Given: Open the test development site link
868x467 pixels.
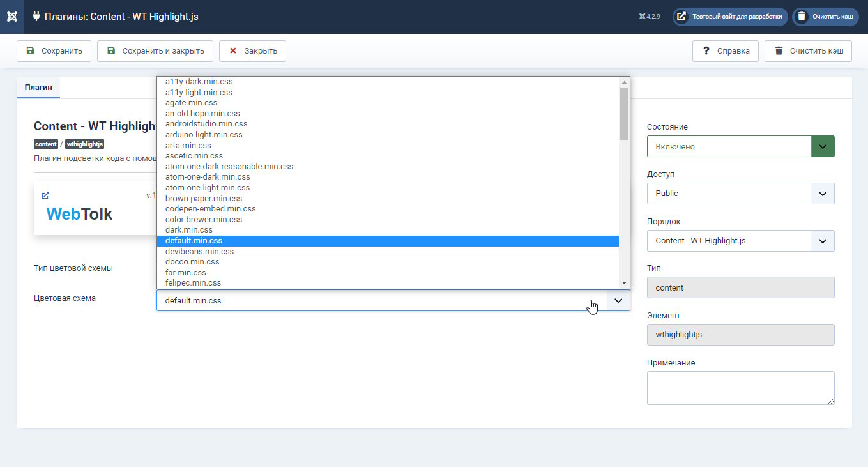Looking at the screenshot, I should point(730,17).
